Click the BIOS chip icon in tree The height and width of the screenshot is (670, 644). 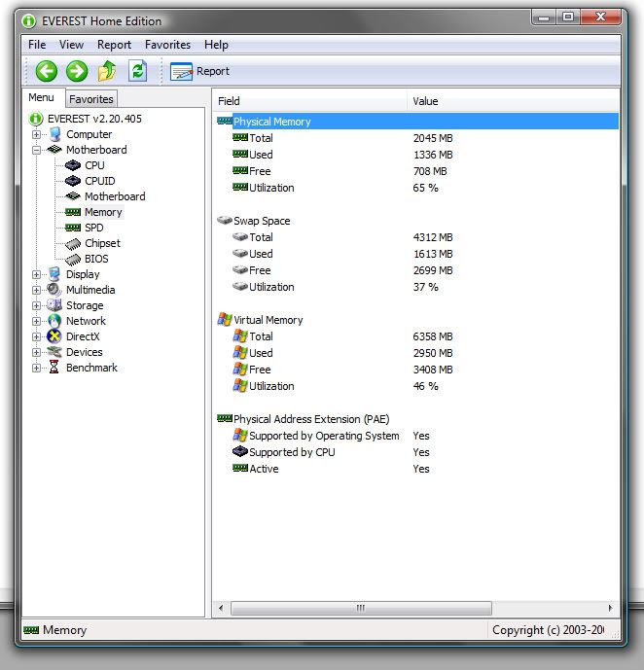pyautogui.click(x=73, y=259)
